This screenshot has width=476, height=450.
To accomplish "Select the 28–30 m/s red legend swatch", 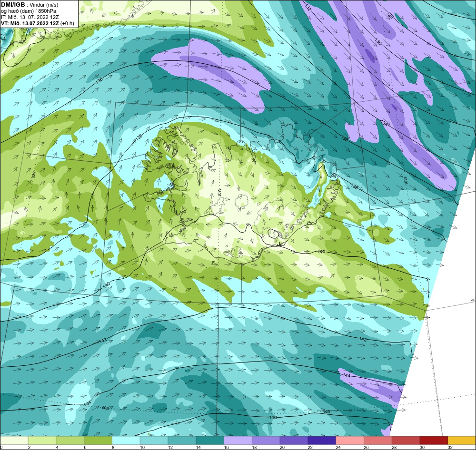I will click(406, 440).
